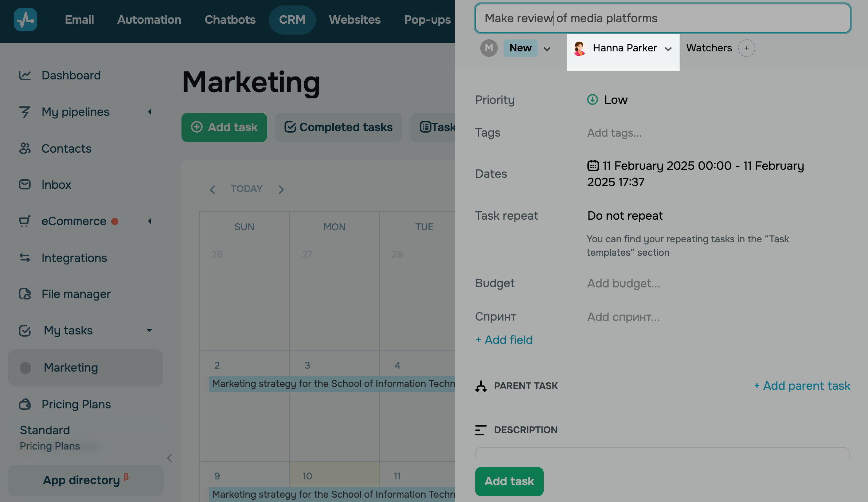
Task: Switch to the CRM tab
Action: 292,20
